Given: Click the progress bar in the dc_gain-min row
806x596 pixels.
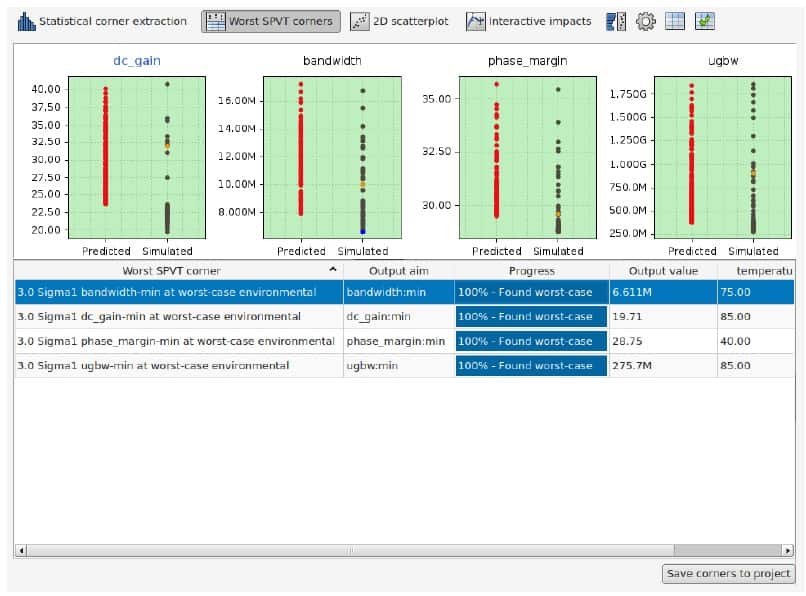Looking at the screenshot, I should coord(532,317).
